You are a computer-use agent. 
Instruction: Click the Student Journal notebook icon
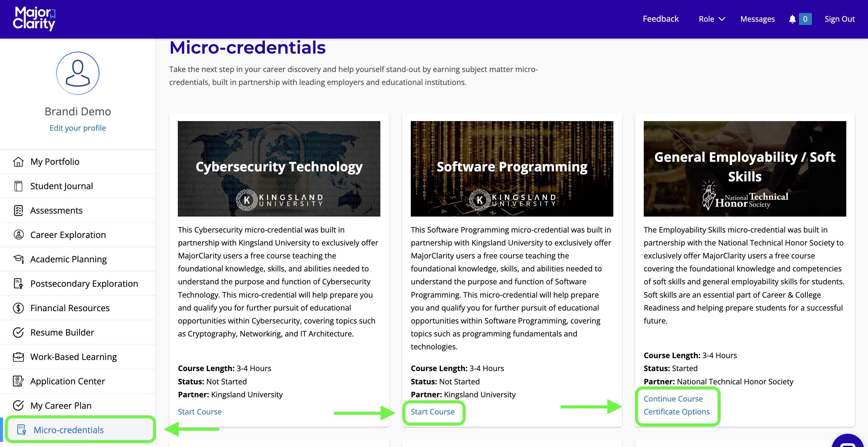tap(18, 186)
